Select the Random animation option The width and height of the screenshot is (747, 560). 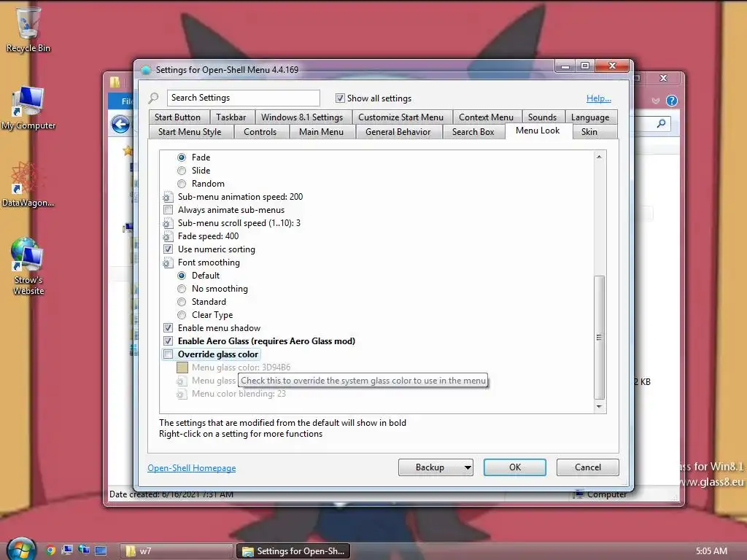pyautogui.click(x=182, y=184)
